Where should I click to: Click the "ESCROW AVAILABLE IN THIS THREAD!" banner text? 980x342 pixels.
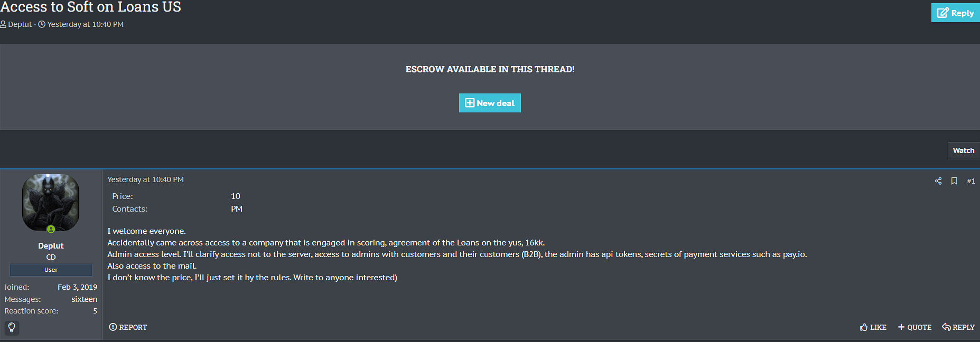pyautogui.click(x=490, y=69)
